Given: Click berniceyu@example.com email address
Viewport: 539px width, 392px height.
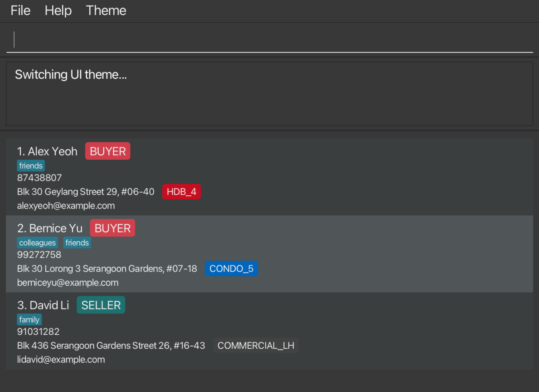Looking at the screenshot, I should point(67,283).
